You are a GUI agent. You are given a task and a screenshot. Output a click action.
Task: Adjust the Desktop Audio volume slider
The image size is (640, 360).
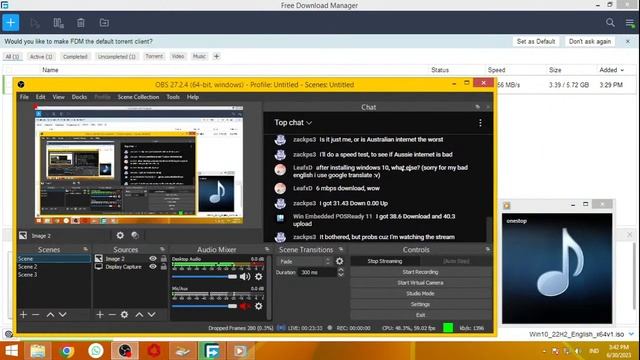[x=204, y=277]
